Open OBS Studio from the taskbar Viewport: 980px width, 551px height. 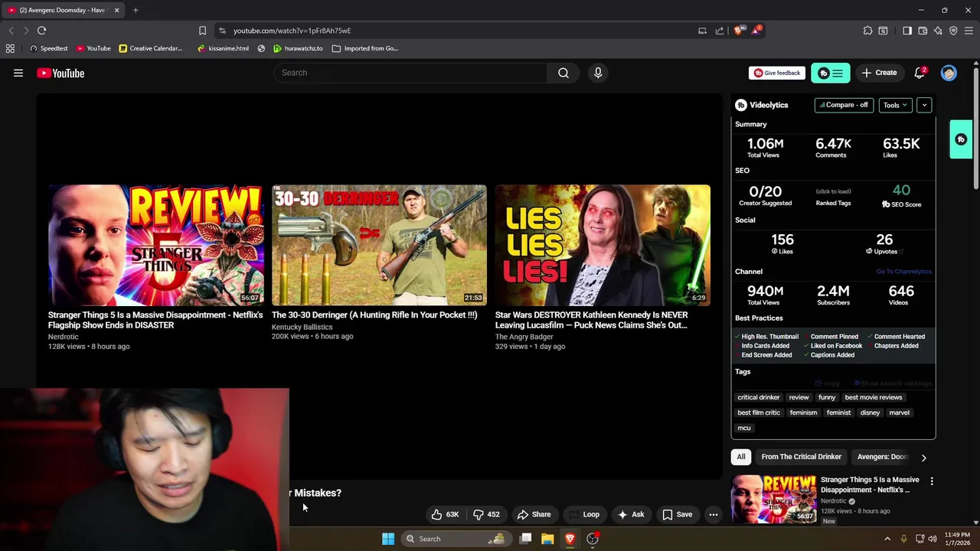tap(593, 539)
